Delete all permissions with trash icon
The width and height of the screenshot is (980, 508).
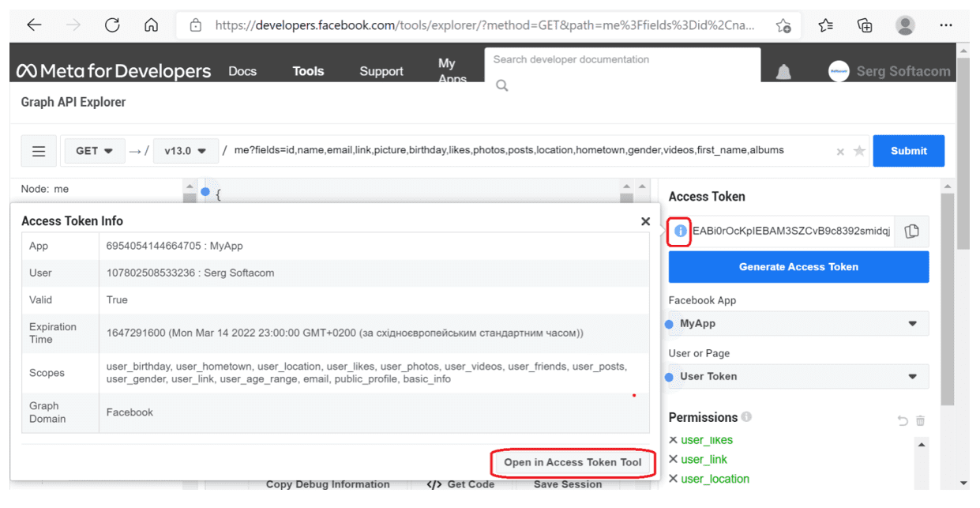pyautogui.click(x=920, y=421)
